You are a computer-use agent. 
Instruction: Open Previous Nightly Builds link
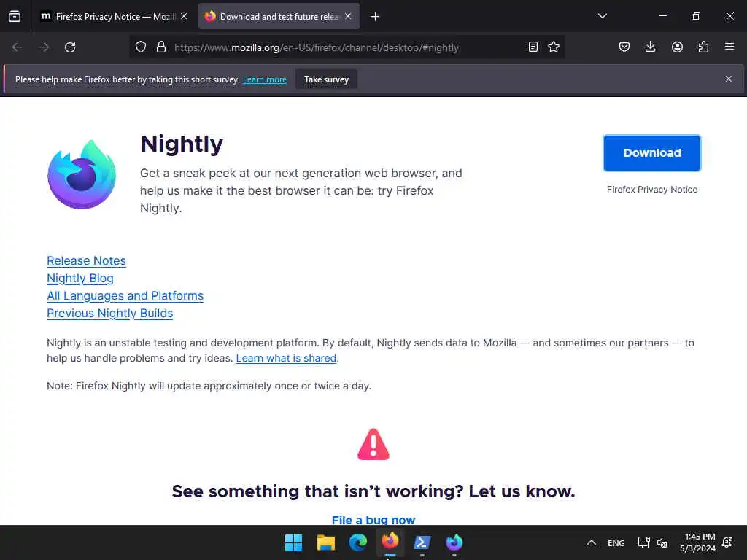(x=109, y=314)
